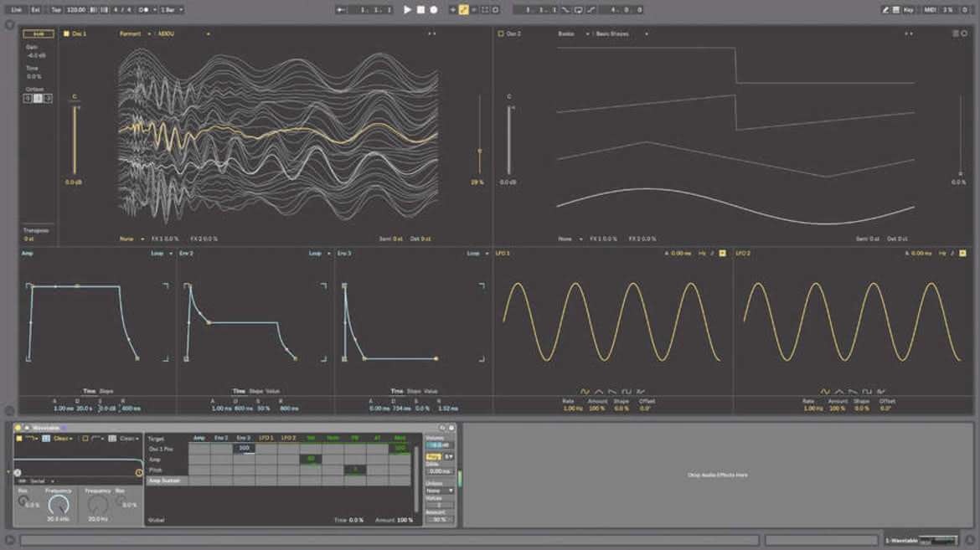Adjust Osc 2 gain slider
980x550 pixels.
(x=508, y=141)
